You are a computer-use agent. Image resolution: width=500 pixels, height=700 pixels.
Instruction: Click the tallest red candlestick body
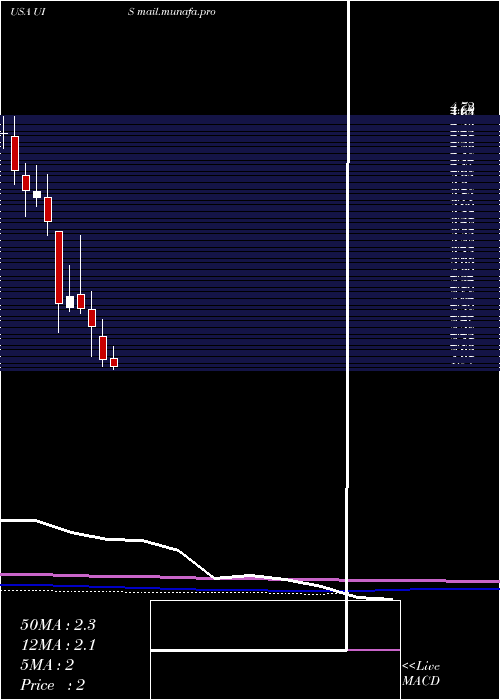point(59,267)
